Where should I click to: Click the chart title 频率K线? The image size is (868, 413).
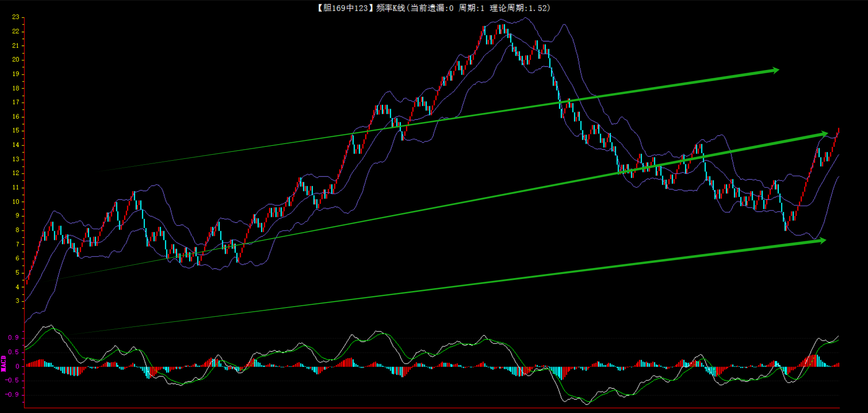pyautogui.click(x=390, y=8)
